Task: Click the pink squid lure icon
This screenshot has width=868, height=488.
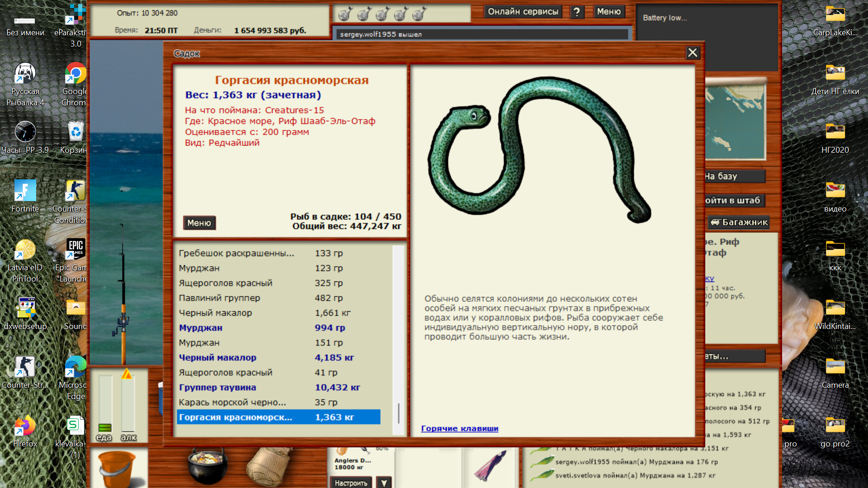Action: click(491, 465)
